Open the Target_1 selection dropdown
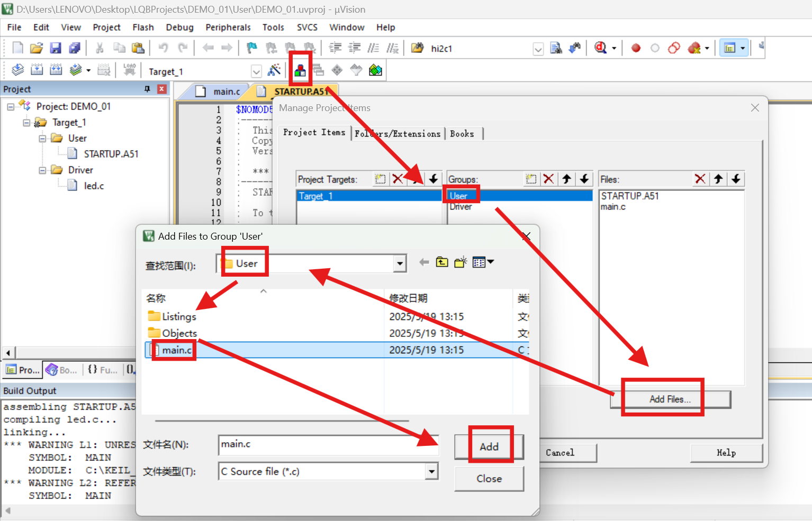Image resolution: width=812 pixels, height=521 pixels. click(256, 71)
